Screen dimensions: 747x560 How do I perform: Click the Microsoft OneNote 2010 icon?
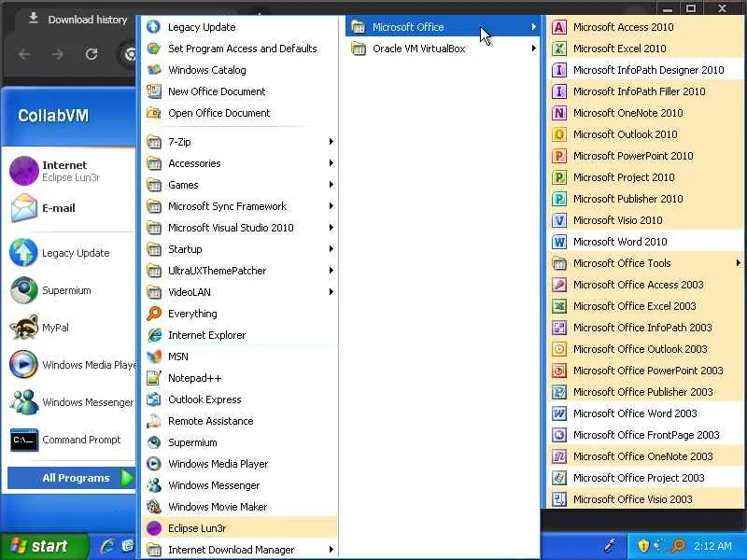coord(558,113)
